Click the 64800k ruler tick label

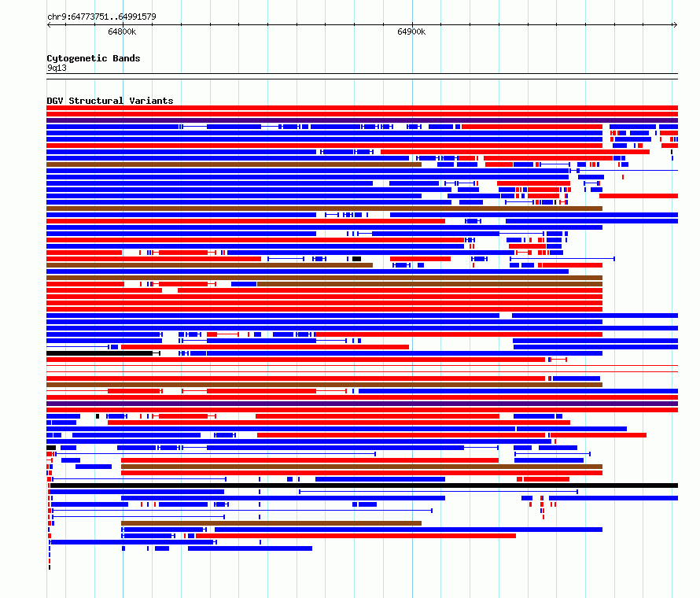(122, 31)
